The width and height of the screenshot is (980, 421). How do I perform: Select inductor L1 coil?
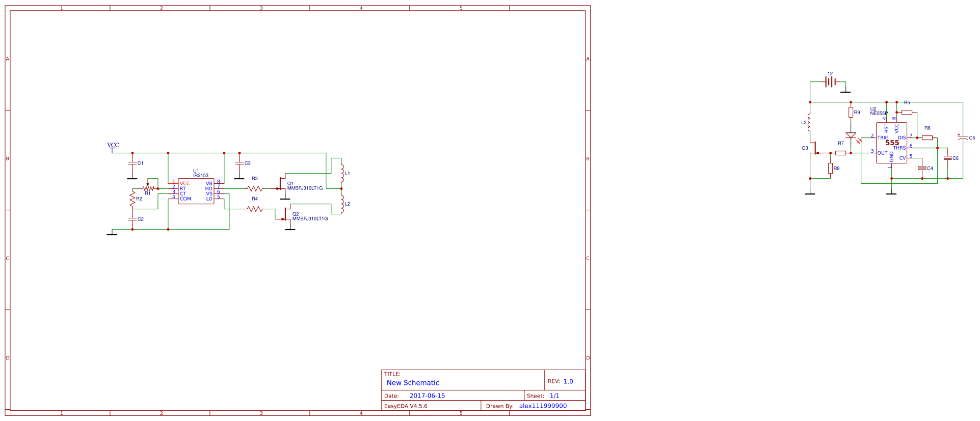point(342,173)
